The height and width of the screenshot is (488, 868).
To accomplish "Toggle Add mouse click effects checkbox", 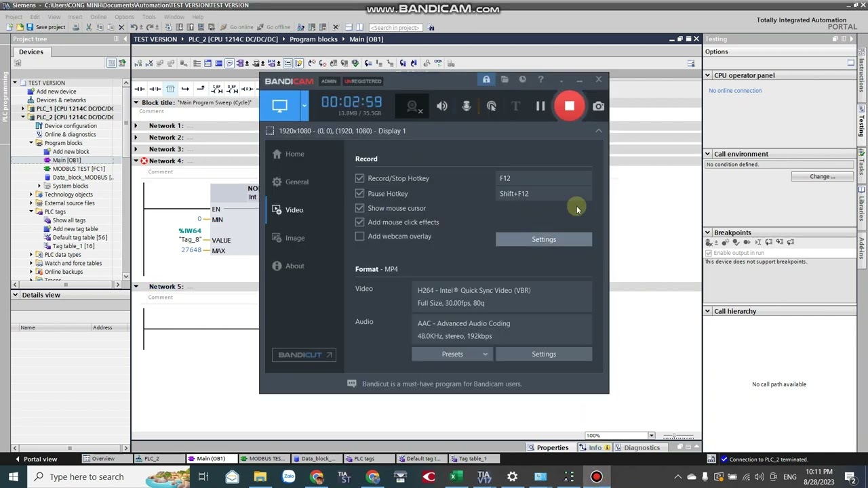I will click(x=359, y=222).
